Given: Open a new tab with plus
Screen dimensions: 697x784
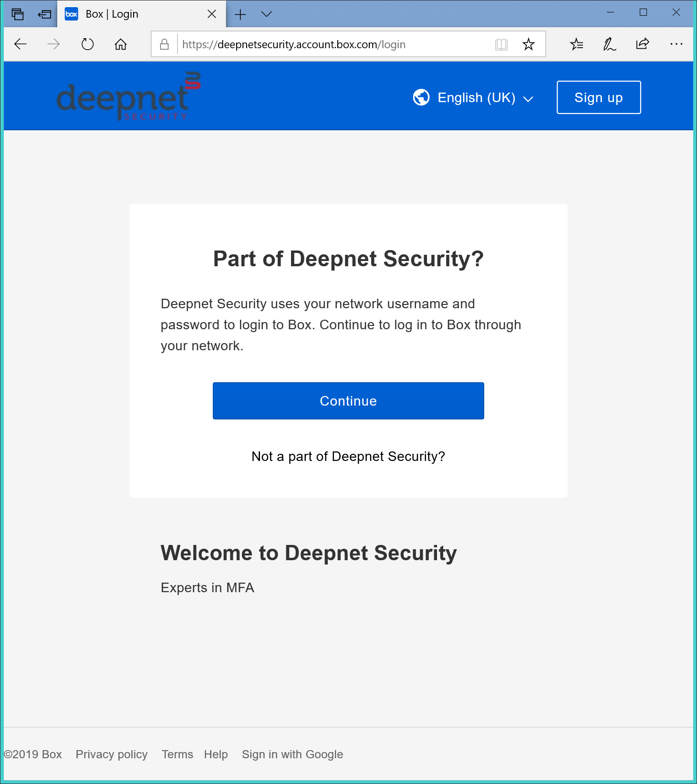Looking at the screenshot, I should pos(240,14).
